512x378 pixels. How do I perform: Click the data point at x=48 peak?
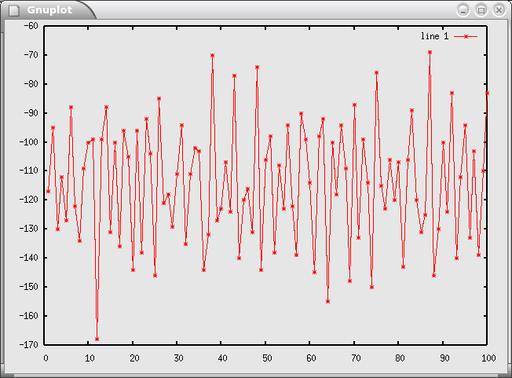point(257,67)
